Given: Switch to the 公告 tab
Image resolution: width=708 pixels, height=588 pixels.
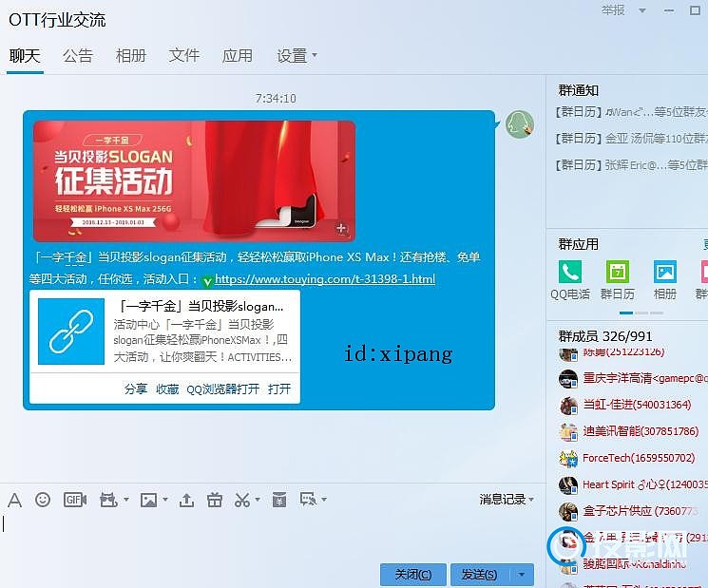Looking at the screenshot, I should coord(78,56).
